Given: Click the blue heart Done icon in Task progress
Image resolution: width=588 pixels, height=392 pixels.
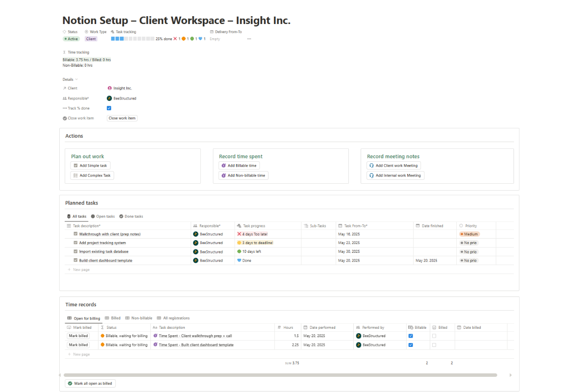Looking at the screenshot, I should pyautogui.click(x=239, y=261).
